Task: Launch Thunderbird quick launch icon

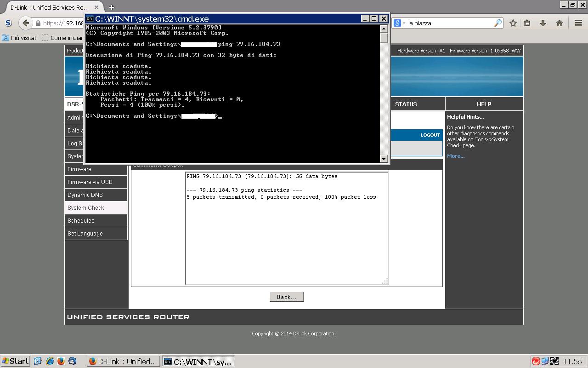Action: pyautogui.click(x=72, y=361)
